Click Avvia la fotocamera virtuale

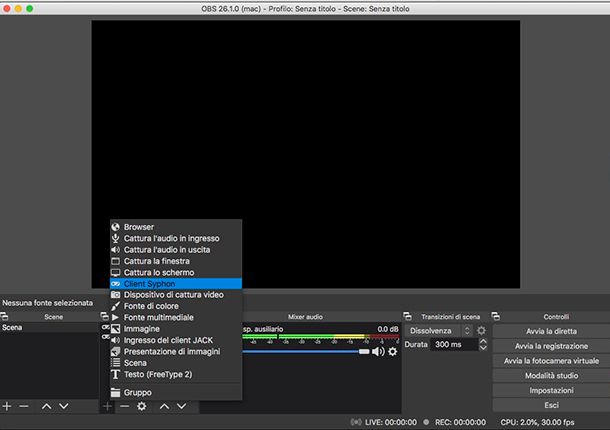coord(551,361)
